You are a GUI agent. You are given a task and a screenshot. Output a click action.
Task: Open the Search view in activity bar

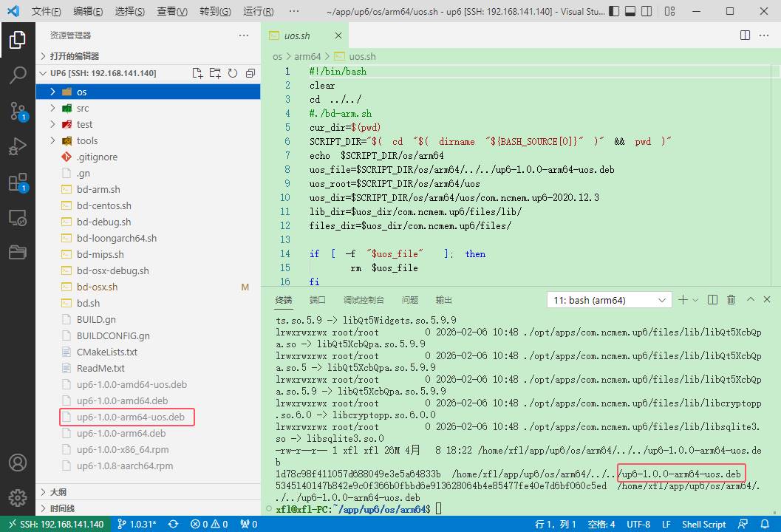[18, 75]
